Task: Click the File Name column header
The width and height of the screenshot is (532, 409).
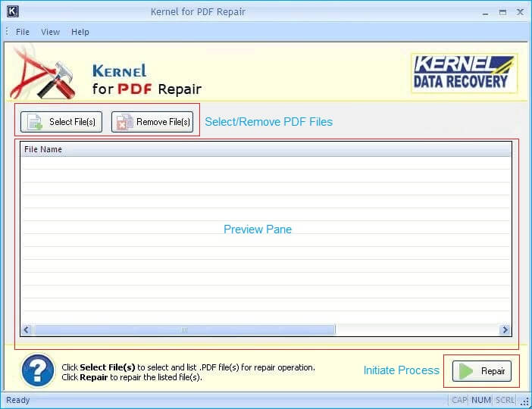Action: click(266, 149)
